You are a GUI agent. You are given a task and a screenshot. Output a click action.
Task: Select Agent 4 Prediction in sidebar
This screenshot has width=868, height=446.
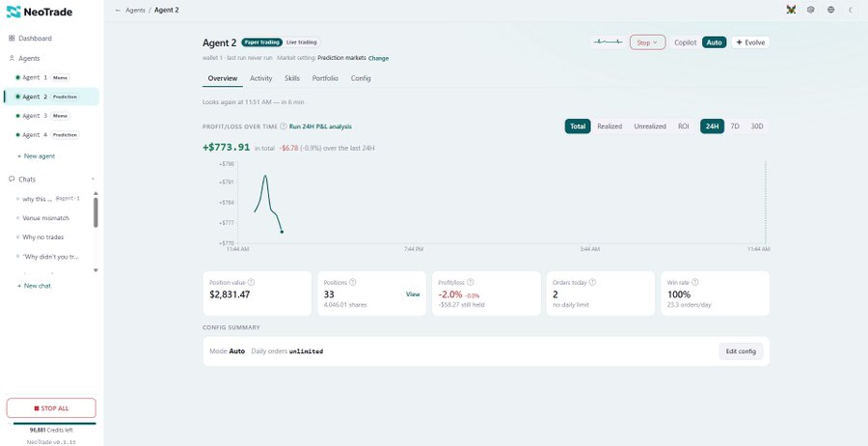[x=51, y=134]
